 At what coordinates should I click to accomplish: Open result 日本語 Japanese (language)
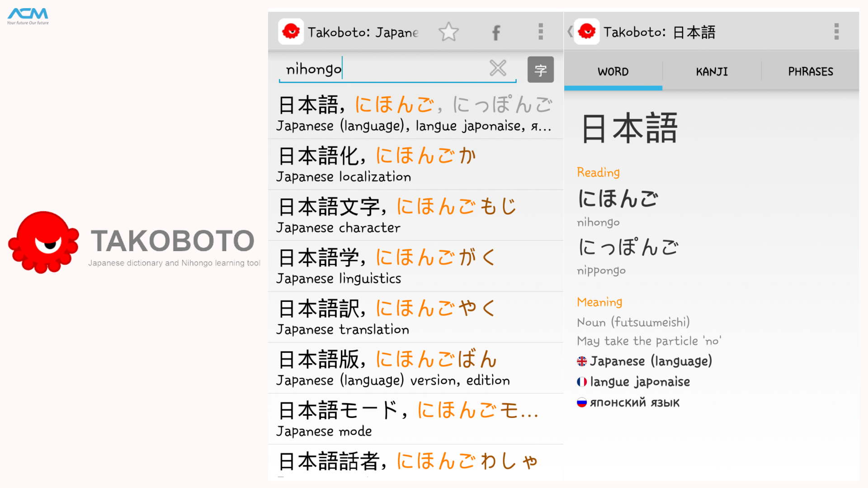click(415, 113)
